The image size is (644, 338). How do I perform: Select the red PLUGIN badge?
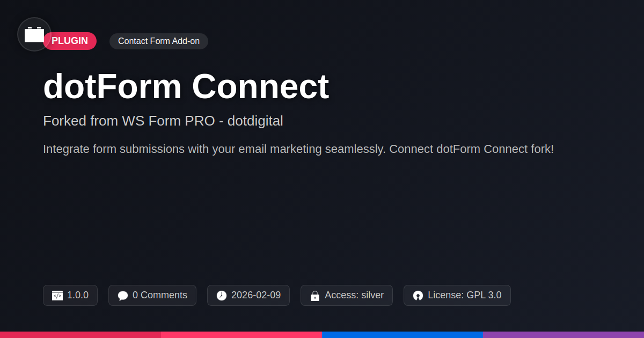(x=70, y=41)
